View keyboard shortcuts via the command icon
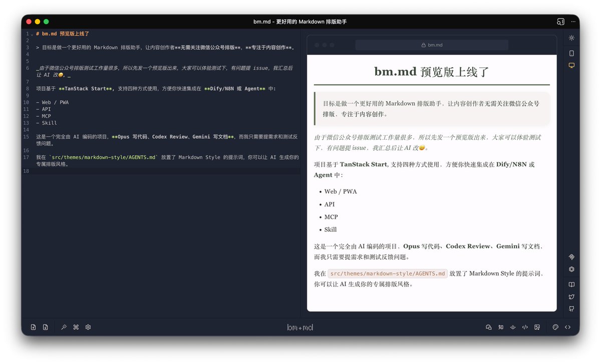Image resolution: width=601 pixels, height=364 pixels. click(x=76, y=327)
